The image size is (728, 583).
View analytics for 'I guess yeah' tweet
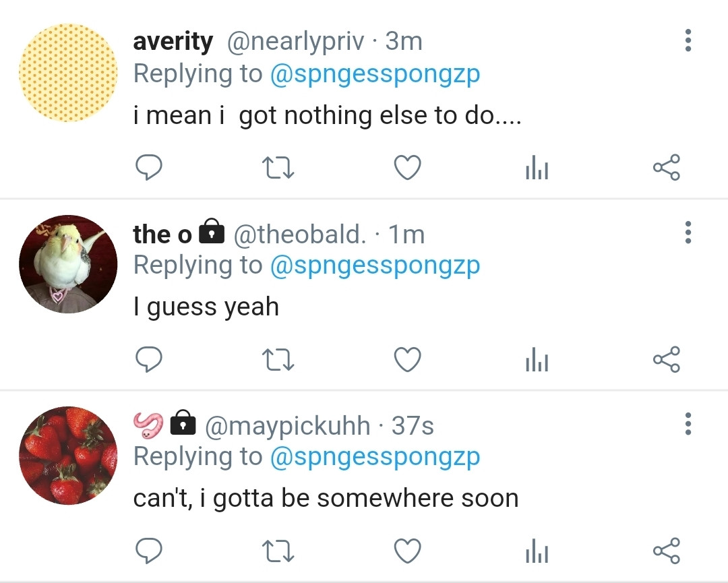537,360
